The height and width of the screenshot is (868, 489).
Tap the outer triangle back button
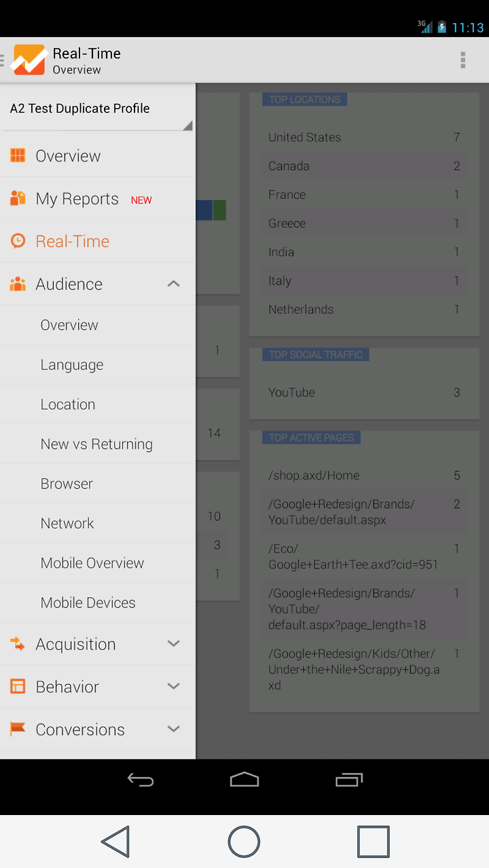click(115, 842)
